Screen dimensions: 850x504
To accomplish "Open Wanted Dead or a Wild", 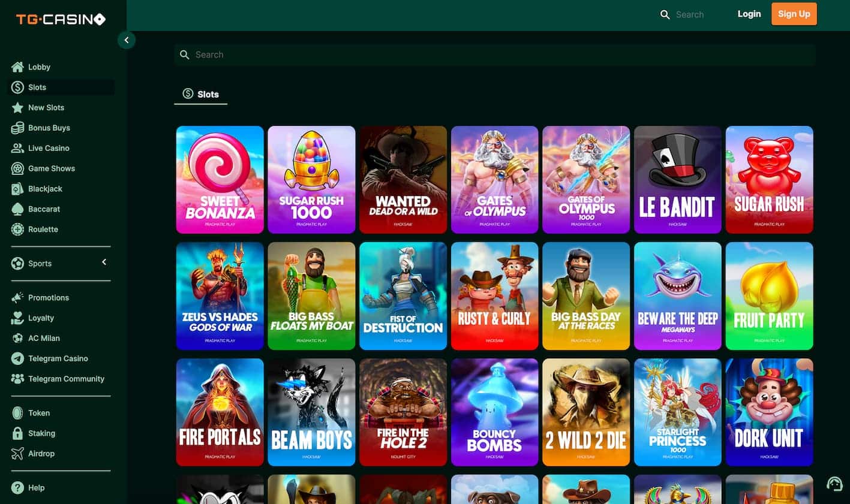I will tap(403, 180).
